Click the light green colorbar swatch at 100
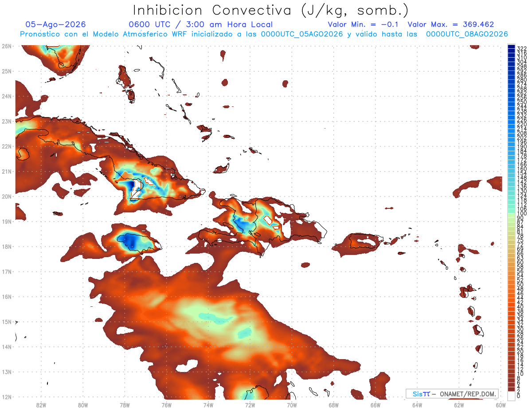The width and height of the screenshot is (532, 411). pos(511,216)
